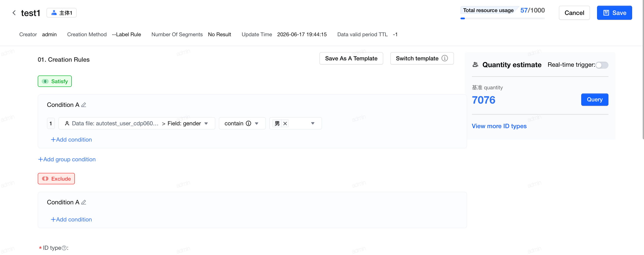Click the 主体1 user tag icon
644x255 pixels.
coord(54,13)
